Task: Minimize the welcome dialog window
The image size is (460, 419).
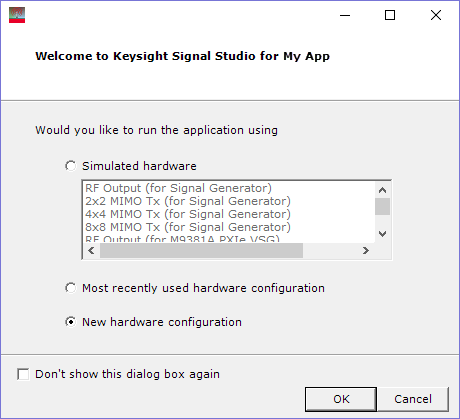Action: 345,15
